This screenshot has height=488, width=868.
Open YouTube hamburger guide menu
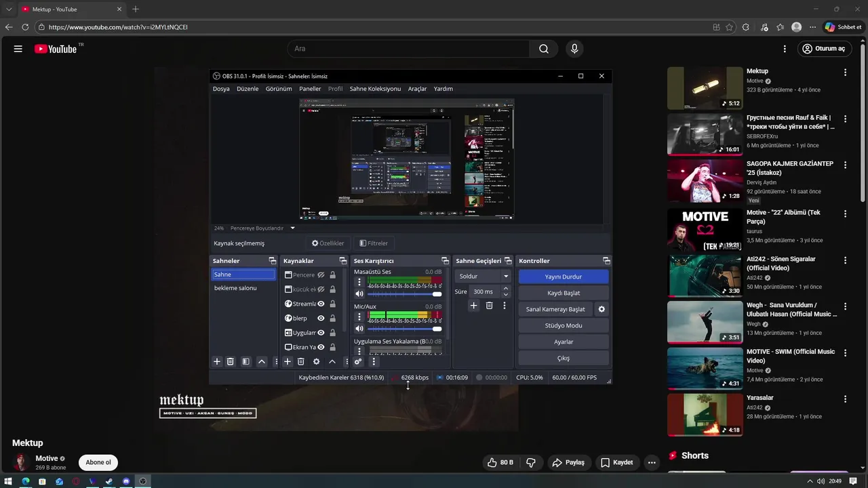(x=18, y=49)
